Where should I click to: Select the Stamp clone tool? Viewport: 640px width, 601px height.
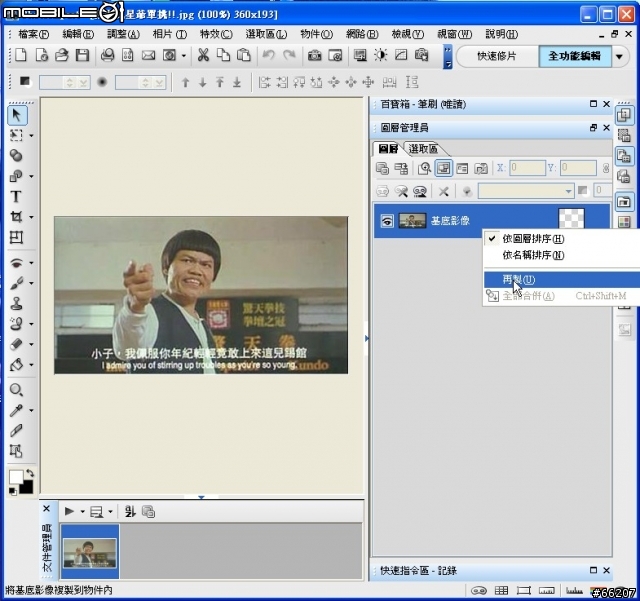click(16, 303)
